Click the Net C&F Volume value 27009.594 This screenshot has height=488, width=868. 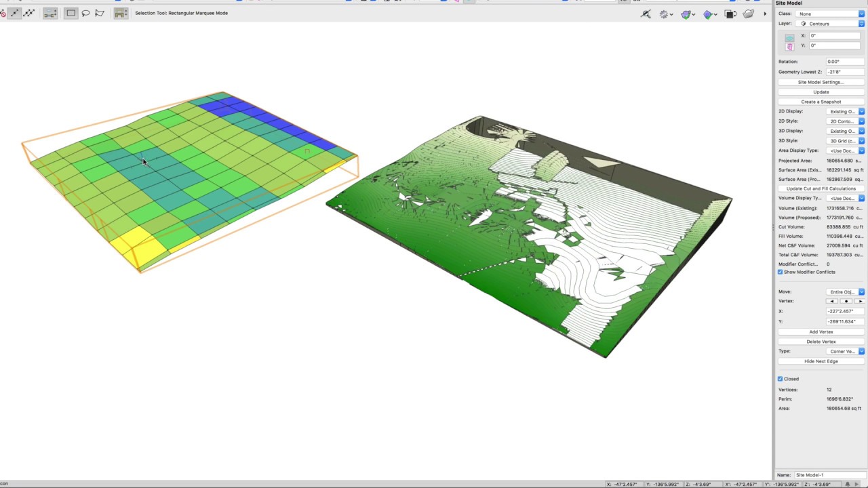(x=845, y=246)
